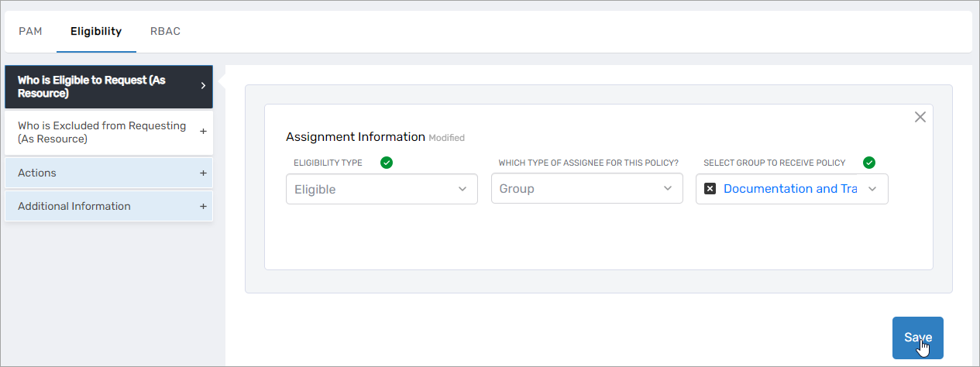Open the Eligibility Type dropdown showing Eligible

pyautogui.click(x=381, y=189)
